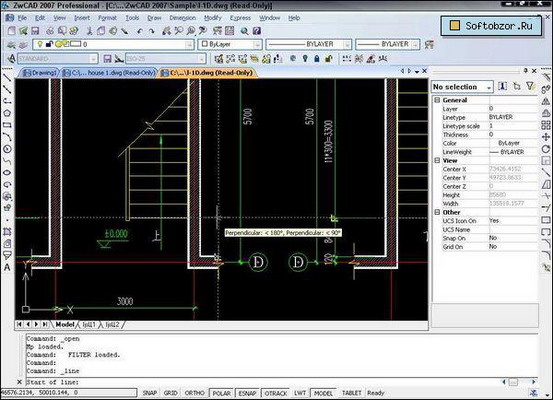
Task: Select the Circle tool in left toolbar
Action: coord(7,149)
